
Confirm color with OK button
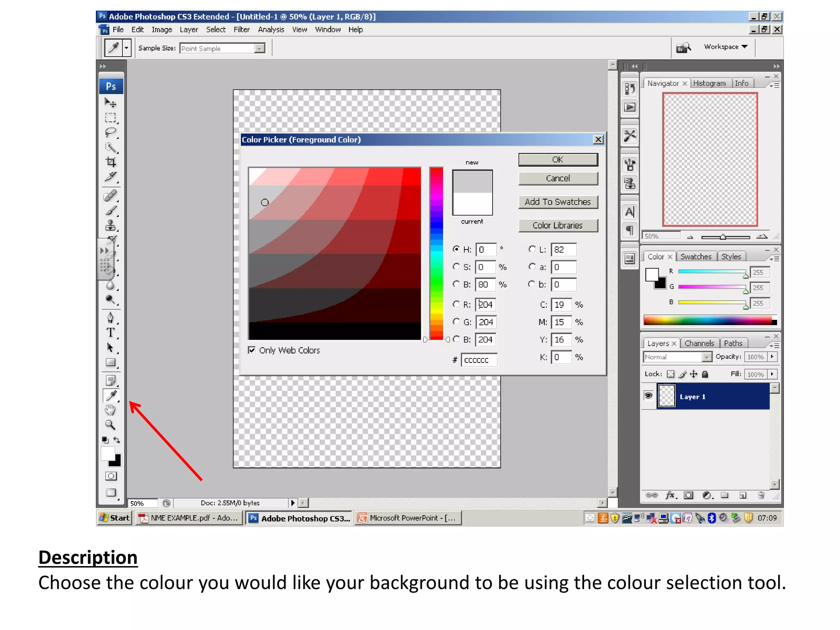558,160
